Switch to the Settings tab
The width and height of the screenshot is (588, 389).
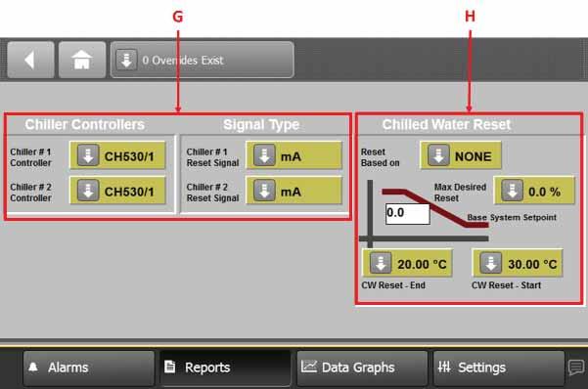pos(498,367)
